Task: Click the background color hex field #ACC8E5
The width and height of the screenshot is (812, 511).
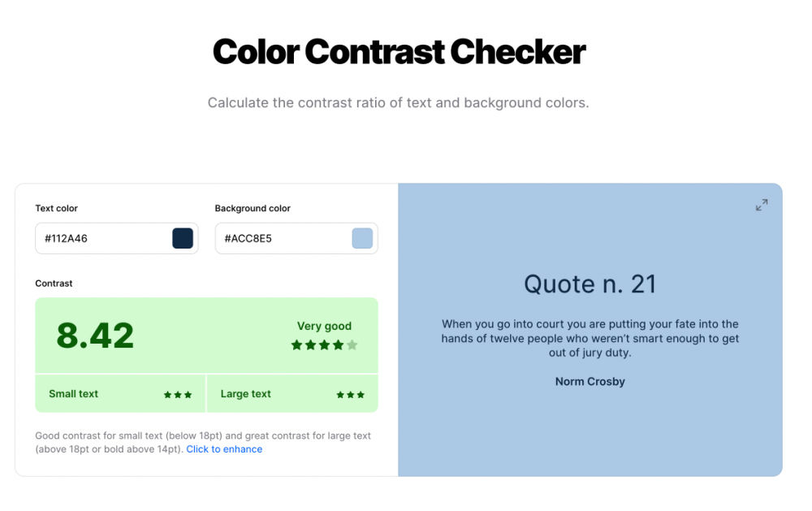Action: [x=296, y=238]
